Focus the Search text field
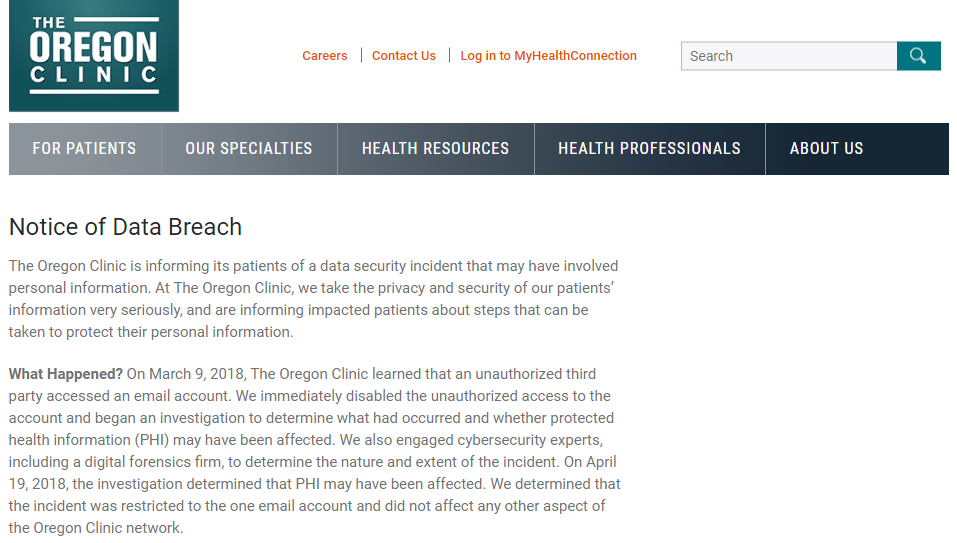 [789, 56]
